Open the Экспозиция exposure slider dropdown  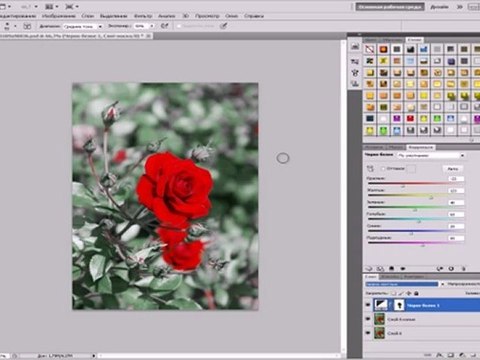pos(152,26)
